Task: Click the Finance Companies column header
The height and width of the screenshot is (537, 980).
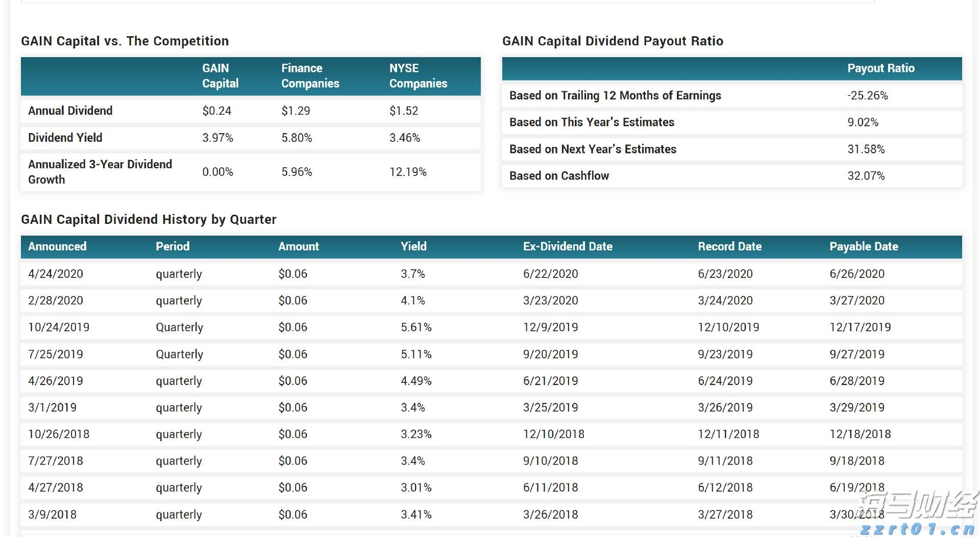Action: [310, 76]
